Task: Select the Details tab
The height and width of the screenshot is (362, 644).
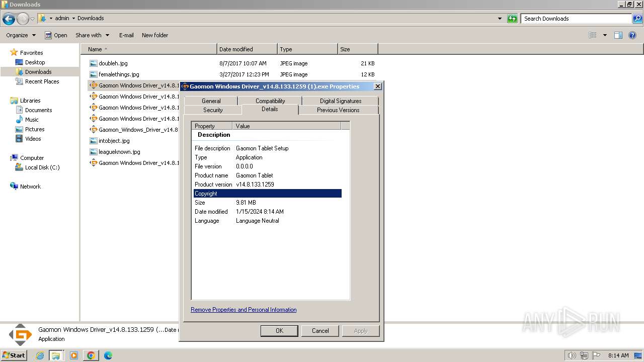Action: pyautogui.click(x=270, y=109)
